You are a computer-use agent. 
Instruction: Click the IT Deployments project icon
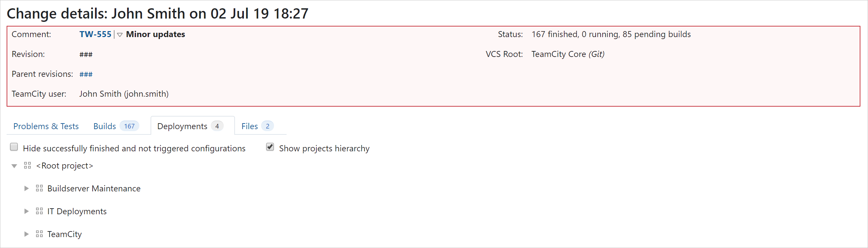click(39, 211)
